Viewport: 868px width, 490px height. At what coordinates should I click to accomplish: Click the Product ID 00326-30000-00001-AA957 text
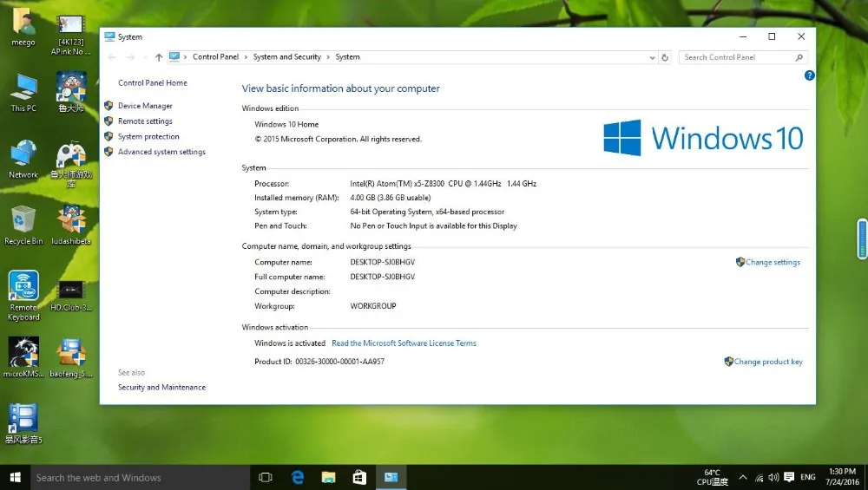pos(319,361)
